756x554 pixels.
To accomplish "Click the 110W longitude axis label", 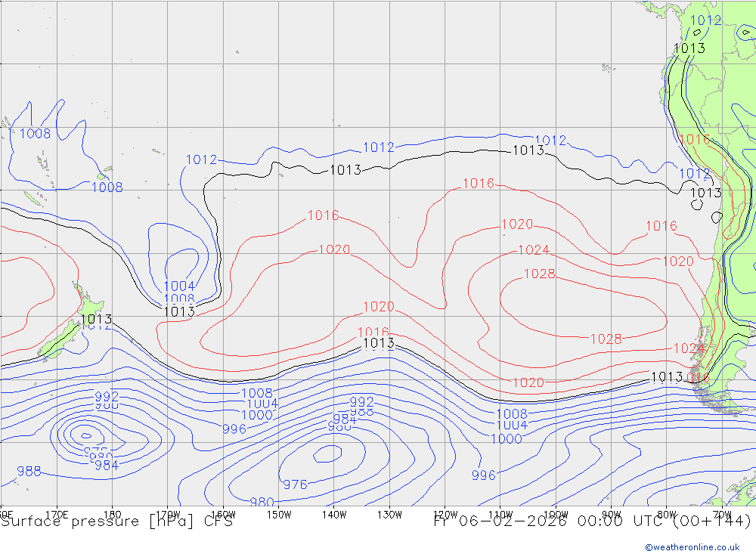I will (500, 515).
